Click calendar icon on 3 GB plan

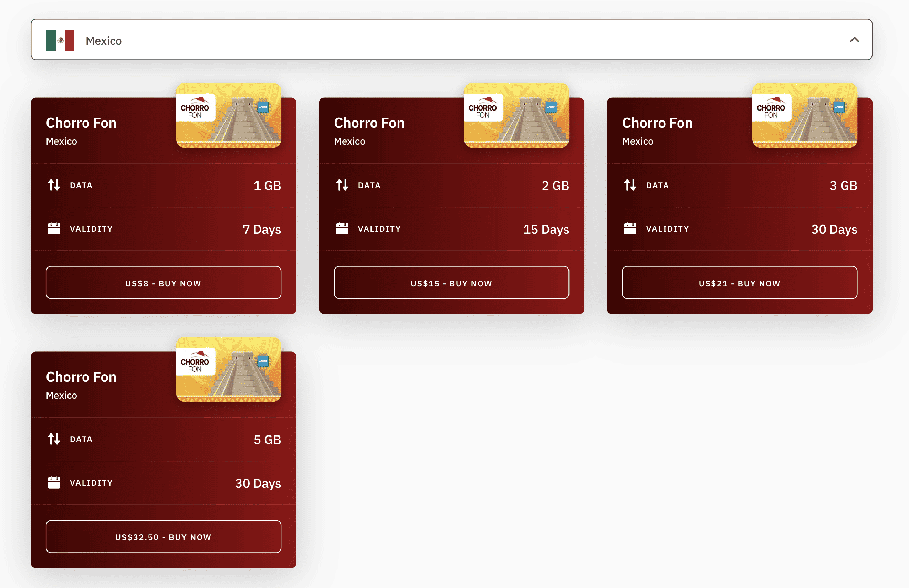630,229
